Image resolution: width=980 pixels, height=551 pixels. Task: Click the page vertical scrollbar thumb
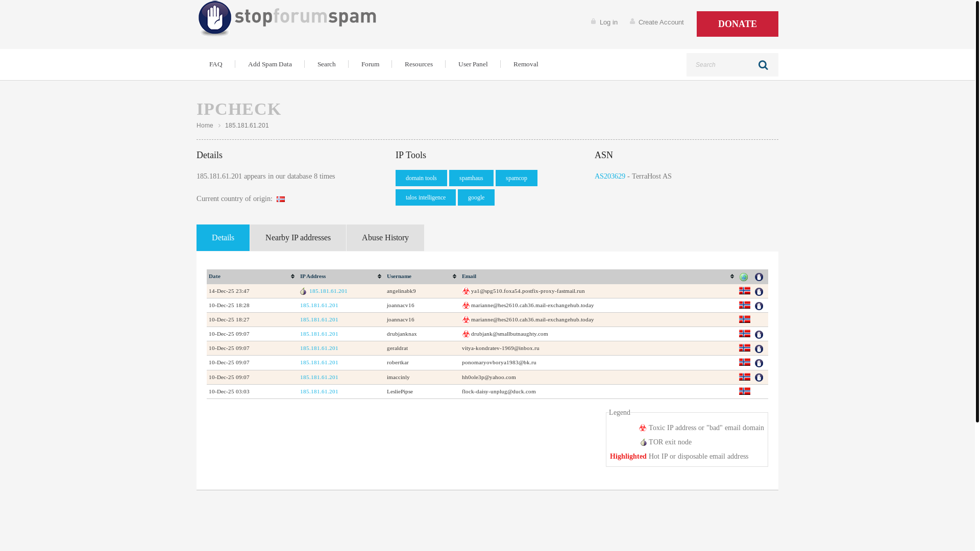tap(977, 211)
